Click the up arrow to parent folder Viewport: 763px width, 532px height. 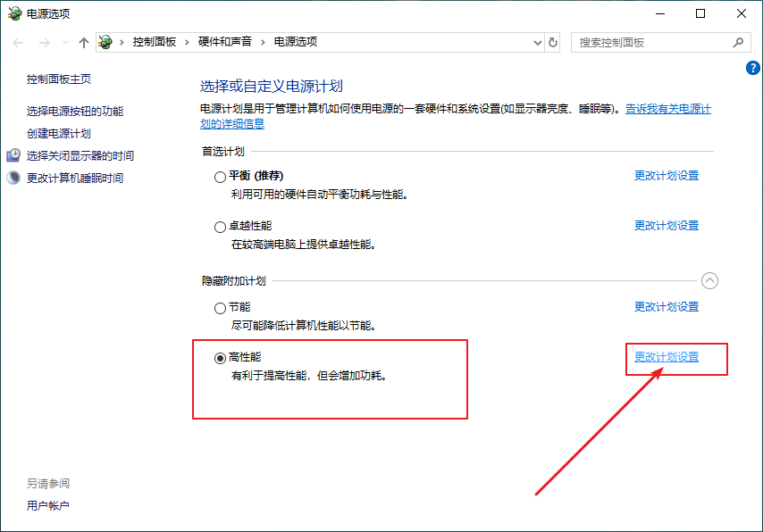point(83,42)
